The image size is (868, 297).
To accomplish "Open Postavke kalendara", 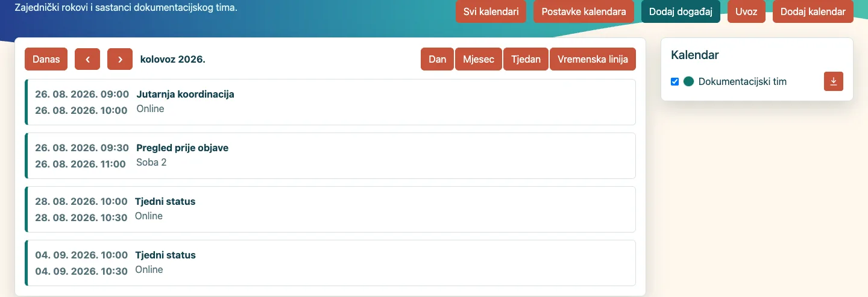I will (x=583, y=11).
